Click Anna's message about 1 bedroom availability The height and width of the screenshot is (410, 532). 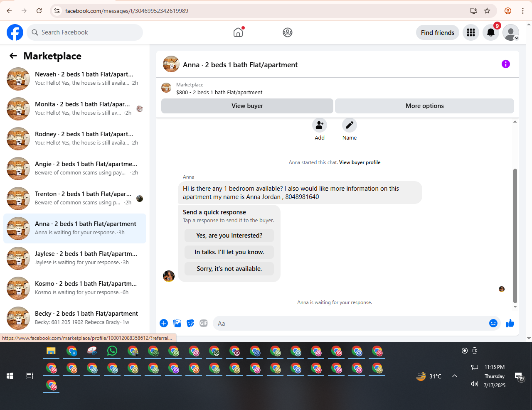[300, 193]
